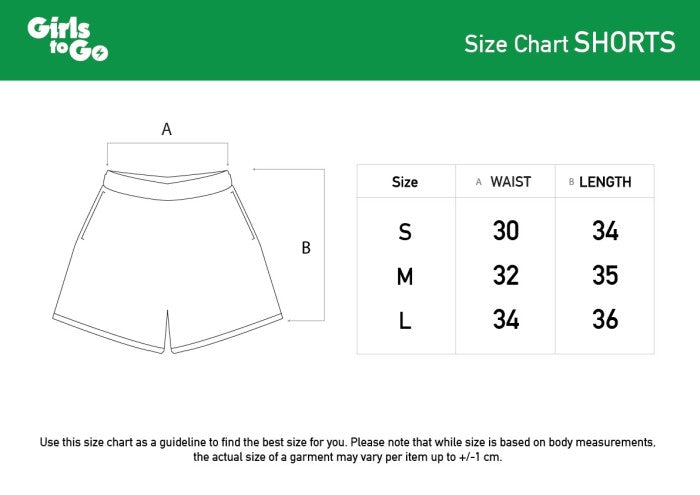Click the WAIST column header

point(510,182)
